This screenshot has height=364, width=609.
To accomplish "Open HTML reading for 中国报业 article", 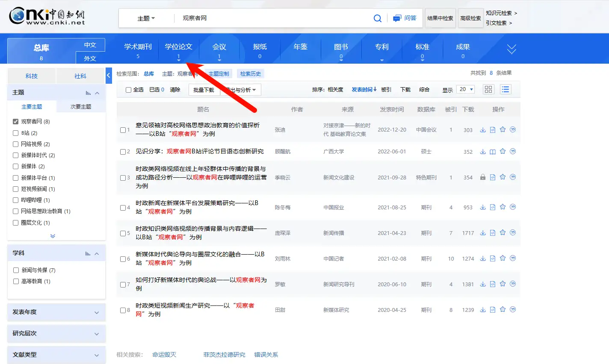I will (493, 207).
